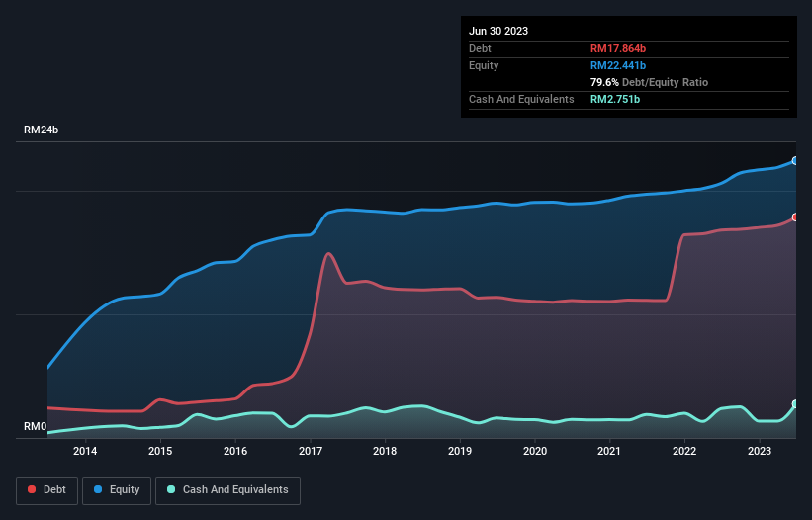Click the 2016 x-axis label

click(235, 451)
